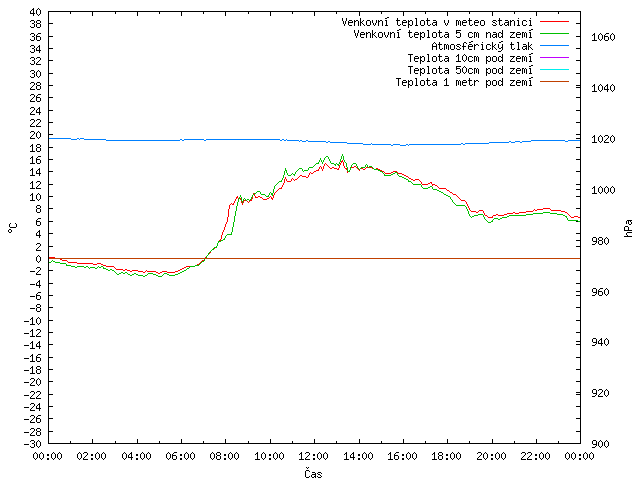Click legend text 'Teplota 50cm pod zemí'
Screen dimensions: 640x480
[470, 70]
